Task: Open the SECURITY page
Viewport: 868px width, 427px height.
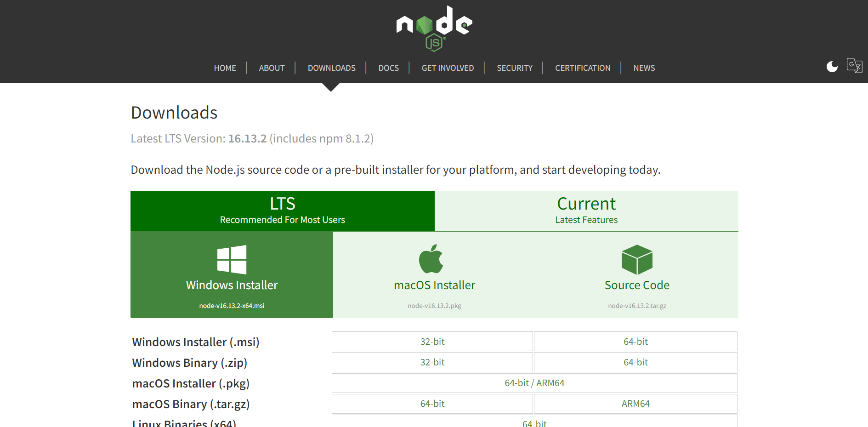Action: point(514,68)
